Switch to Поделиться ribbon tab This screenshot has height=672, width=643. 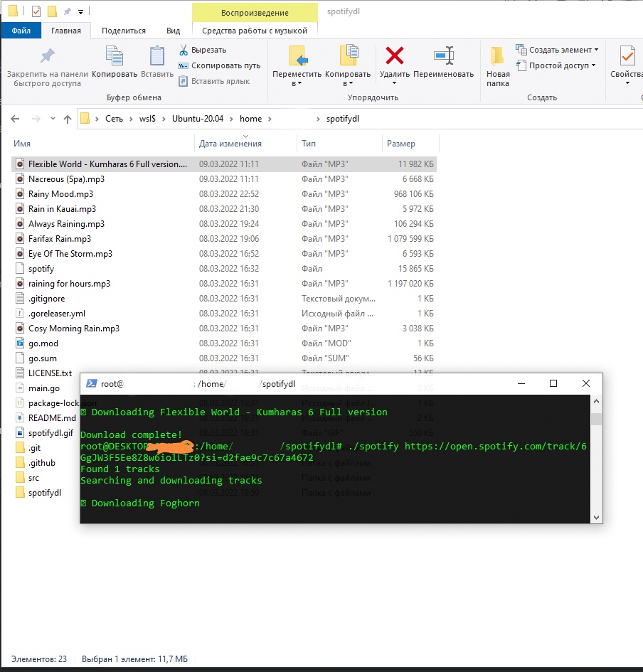click(x=124, y=31)
